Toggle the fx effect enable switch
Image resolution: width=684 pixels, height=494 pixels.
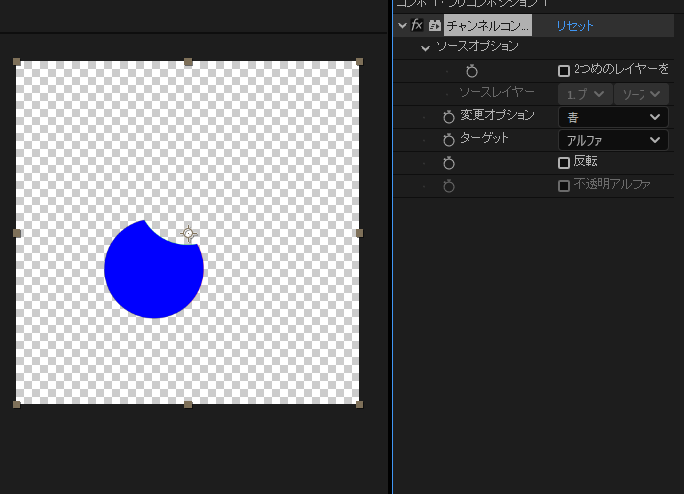pyautogui.click(x=417, y=26)
